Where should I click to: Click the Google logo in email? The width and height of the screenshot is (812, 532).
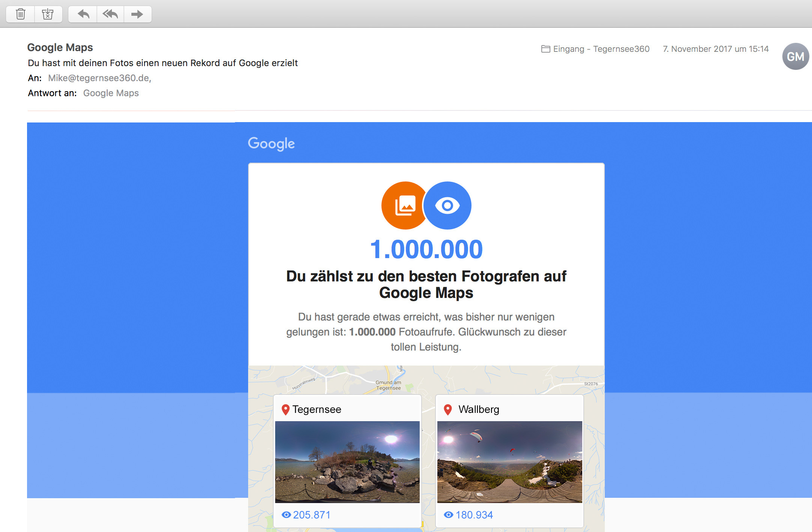pos(271,144)
